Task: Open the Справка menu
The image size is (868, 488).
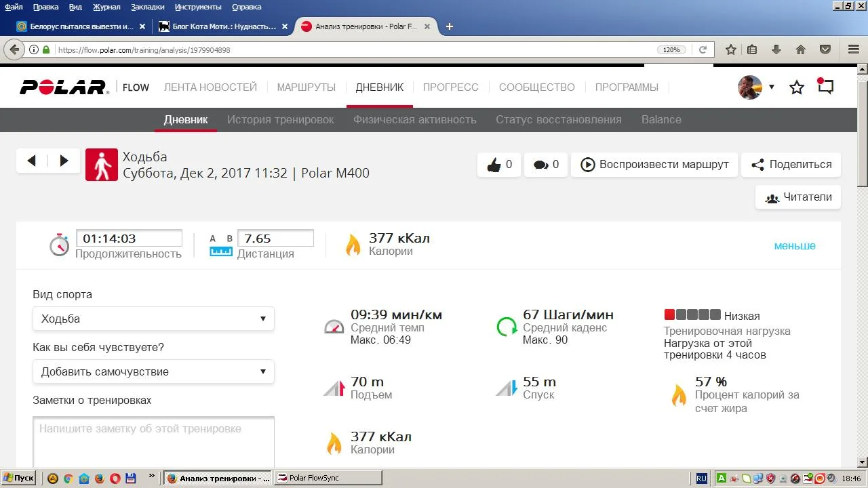Action: pyautogui.click(x=246, y=7)
